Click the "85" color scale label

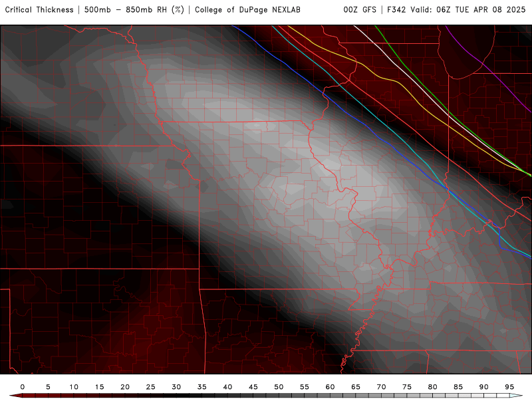(x=458, y=387)
